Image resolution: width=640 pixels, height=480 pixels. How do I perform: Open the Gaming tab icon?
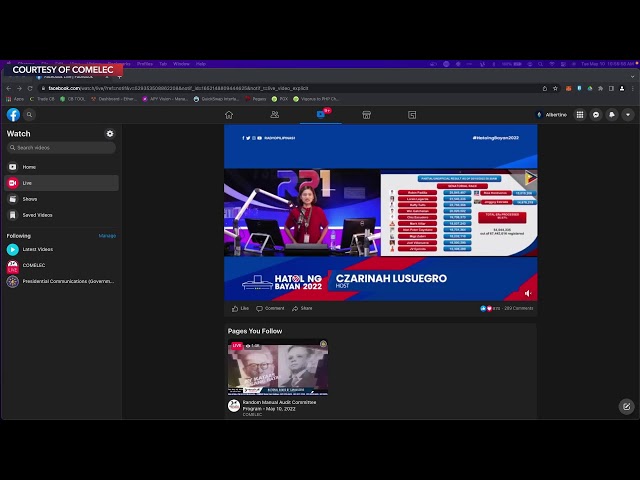pyautogui.click(x=412, y=115)
